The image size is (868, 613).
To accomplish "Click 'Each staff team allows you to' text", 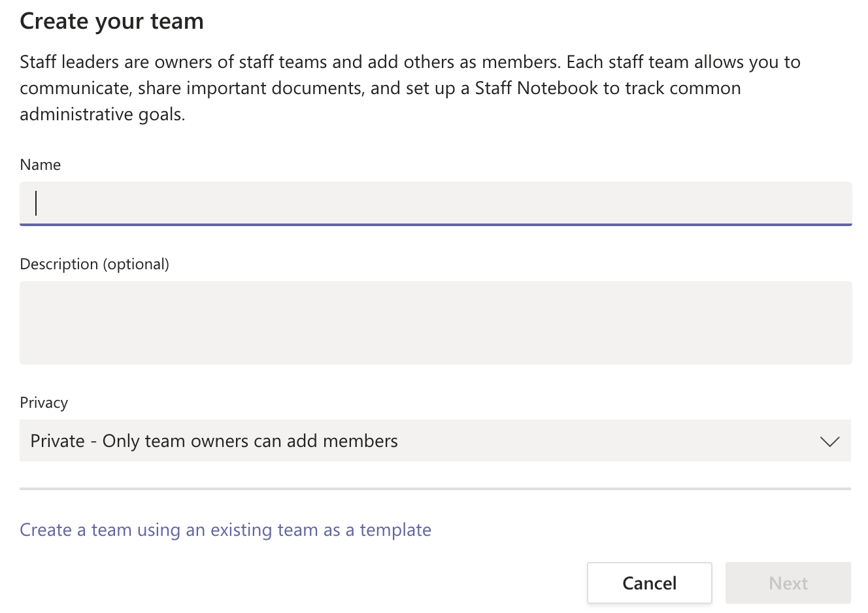I will point(684,62).
